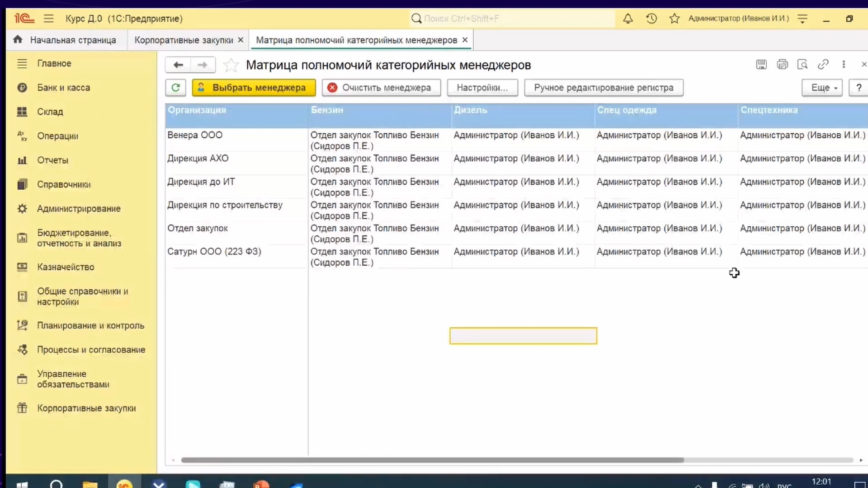Open history clock icon
The image size is (868, 488).
(651, 19)
